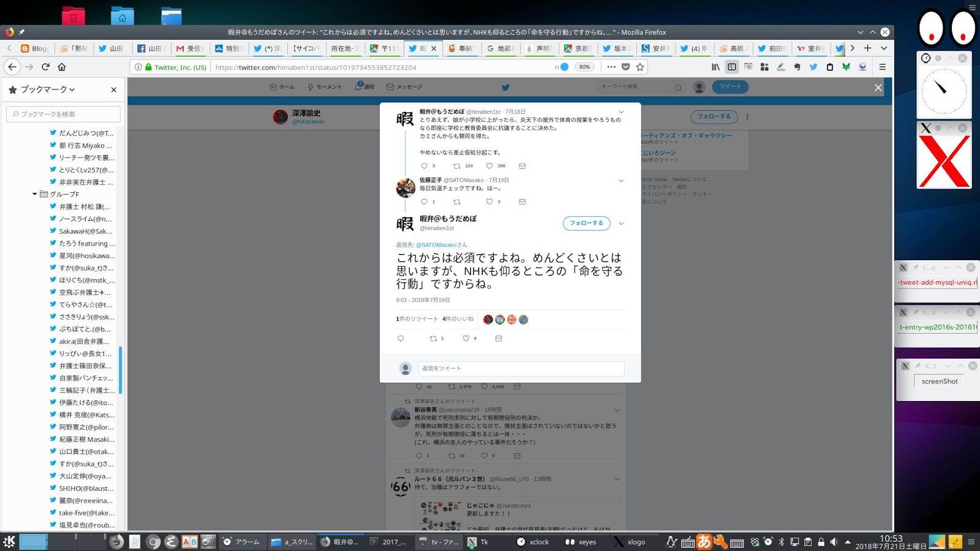Image resolution: width=980 pixels, height=551 pixels.
Task: Open 新谷泰真 tweet's chevron menu
Action: (x=617, y=410)
